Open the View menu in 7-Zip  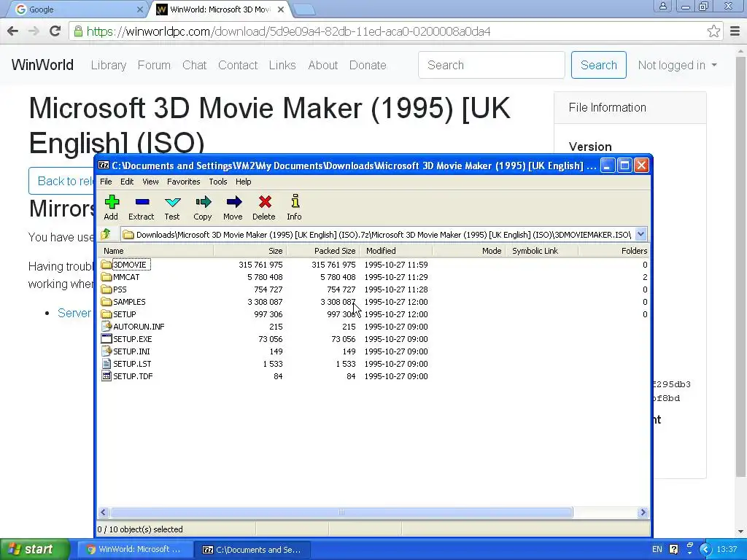(x=150, y=182)
